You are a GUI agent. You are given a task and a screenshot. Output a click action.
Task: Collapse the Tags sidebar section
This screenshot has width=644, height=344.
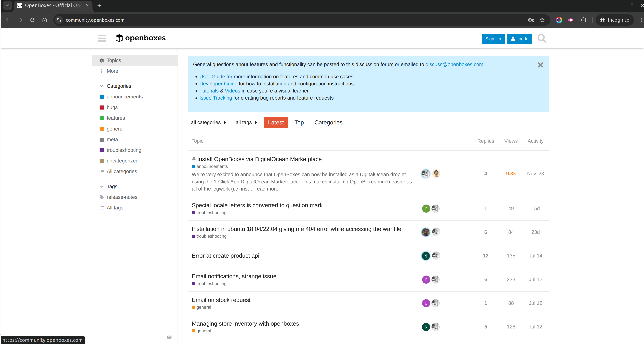click(x=101, y=186)
